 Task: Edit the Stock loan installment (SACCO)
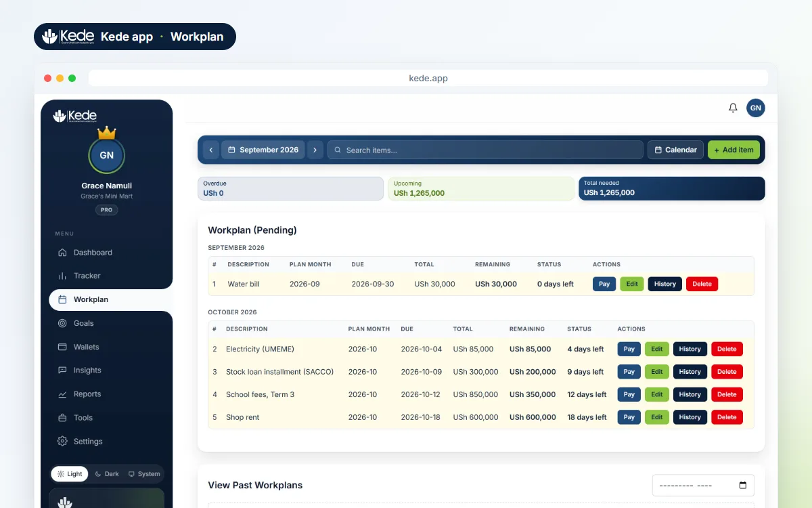coord(657,372)
